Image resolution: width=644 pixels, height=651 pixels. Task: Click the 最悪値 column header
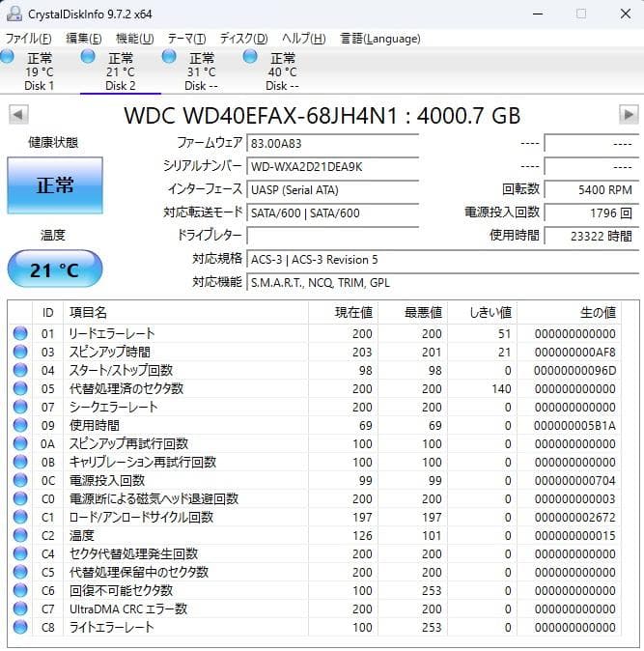click(x=413, y=313)
